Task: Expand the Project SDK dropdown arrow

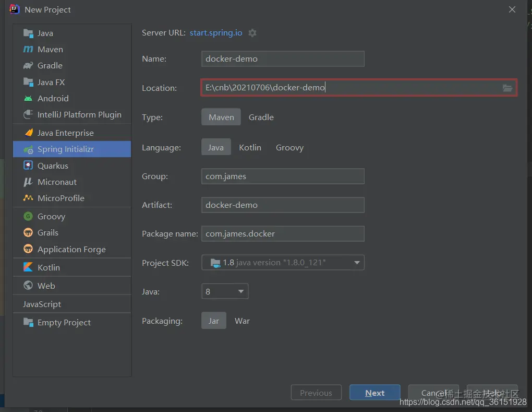Action: point(357,263)
